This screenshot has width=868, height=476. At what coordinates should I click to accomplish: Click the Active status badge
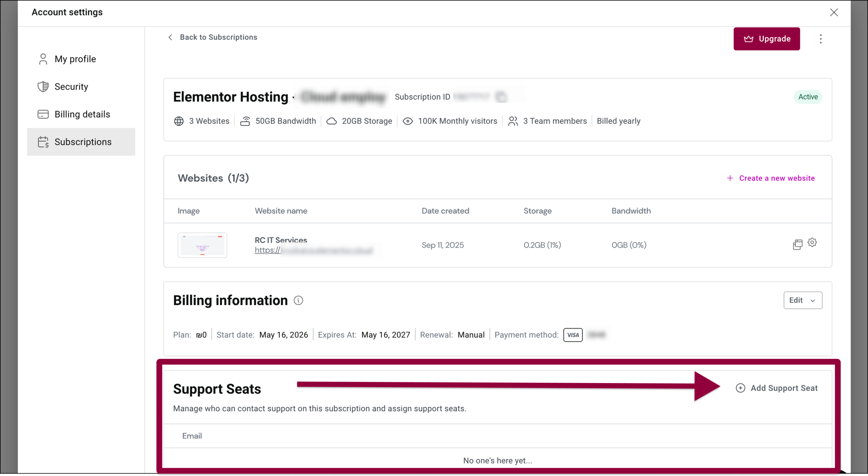click(808, 97)
